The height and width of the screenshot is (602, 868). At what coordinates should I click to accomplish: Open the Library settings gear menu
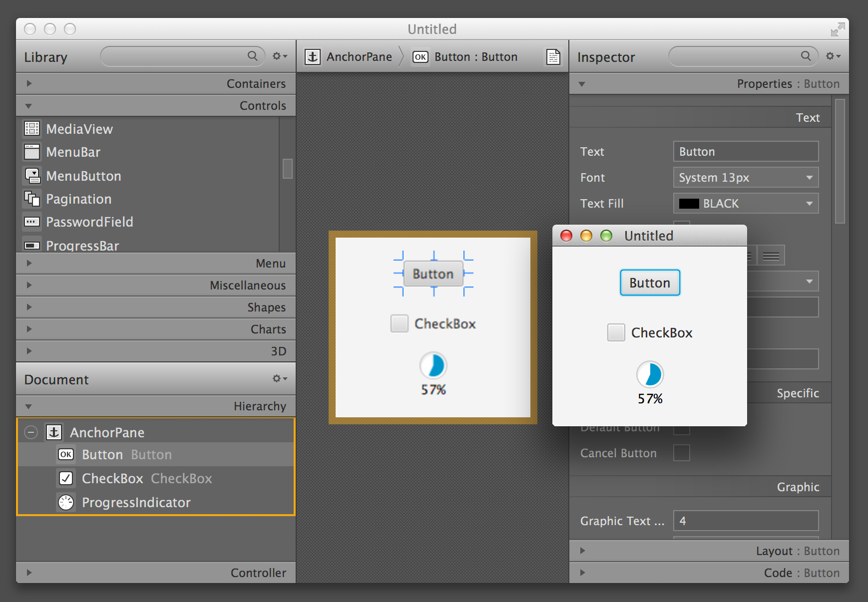(x=279, y=56)
